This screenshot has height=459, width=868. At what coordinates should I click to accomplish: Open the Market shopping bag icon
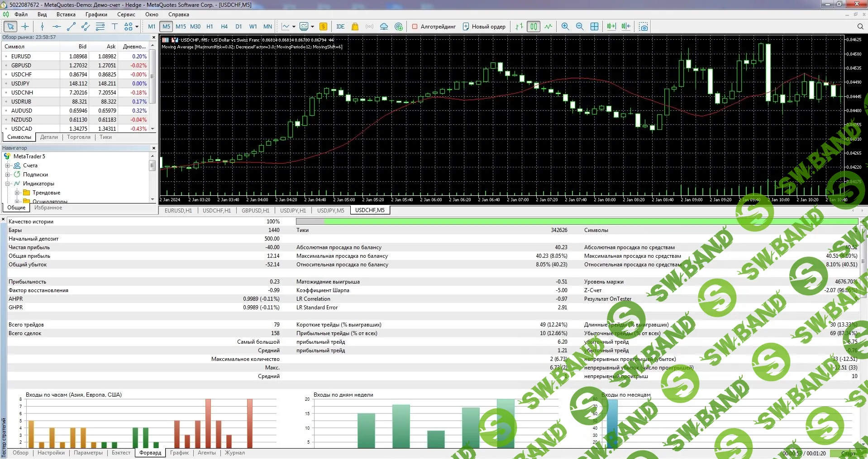pyautogui.click(x=355, y=27)
